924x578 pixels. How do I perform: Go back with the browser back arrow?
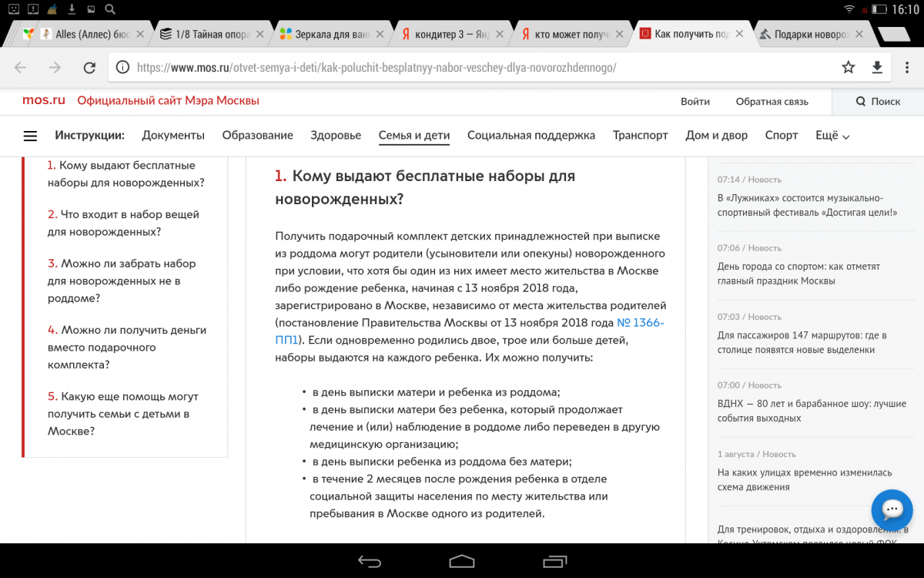point(21,68)
